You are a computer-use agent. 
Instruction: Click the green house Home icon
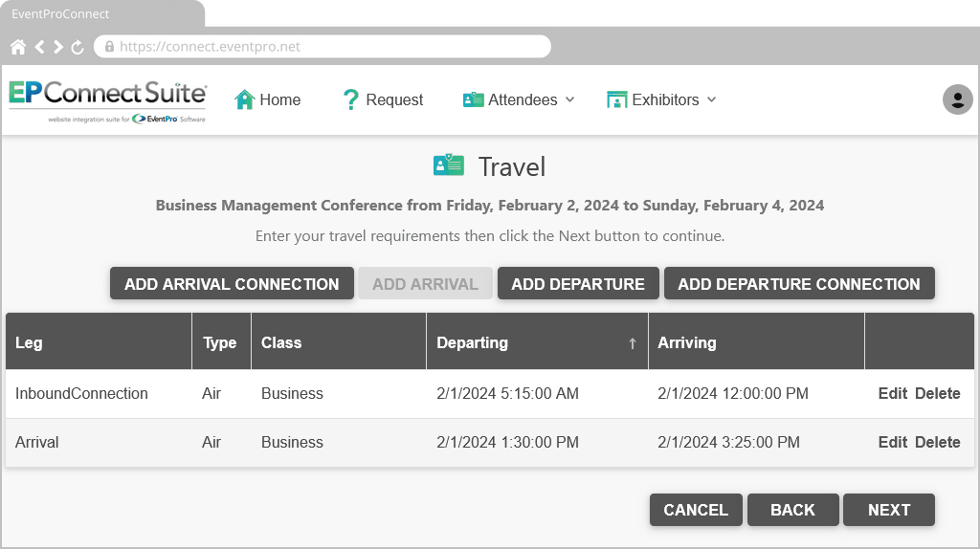coord(244,99)
